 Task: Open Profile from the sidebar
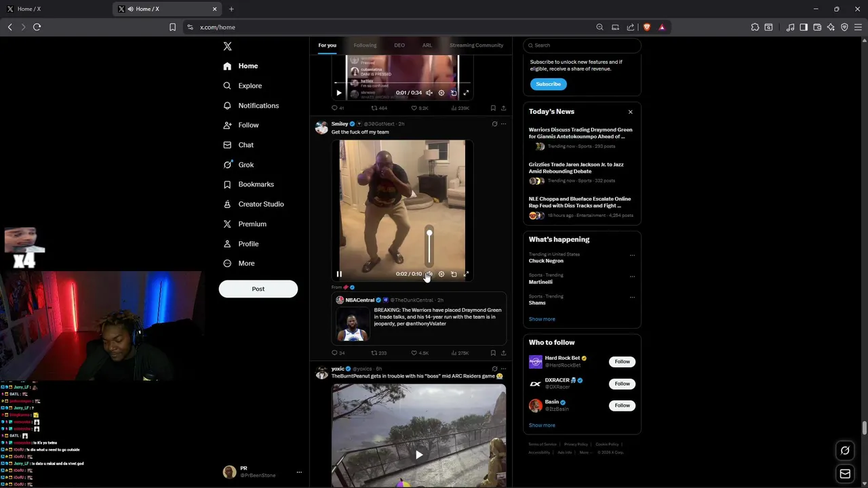tap(241, 243)
